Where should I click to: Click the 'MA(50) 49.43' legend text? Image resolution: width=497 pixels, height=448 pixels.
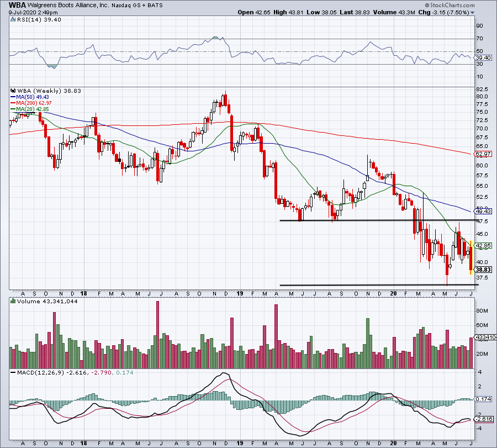[33, 97]
